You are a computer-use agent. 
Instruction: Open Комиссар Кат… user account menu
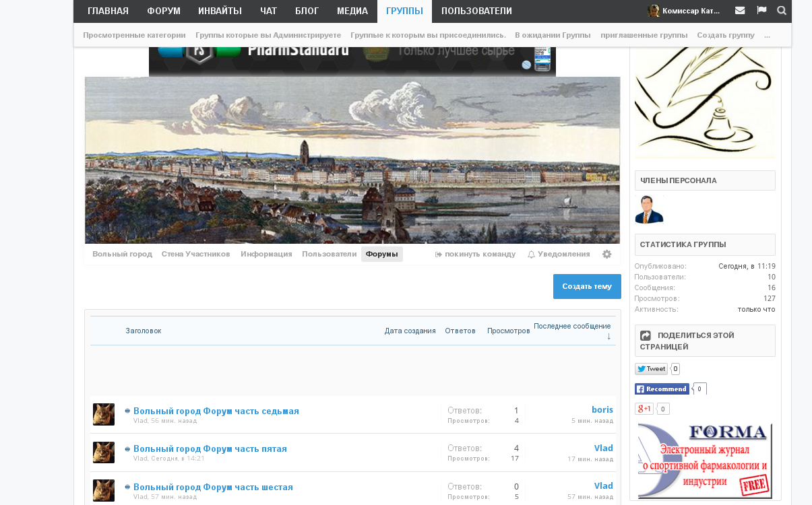coord(691,11)
